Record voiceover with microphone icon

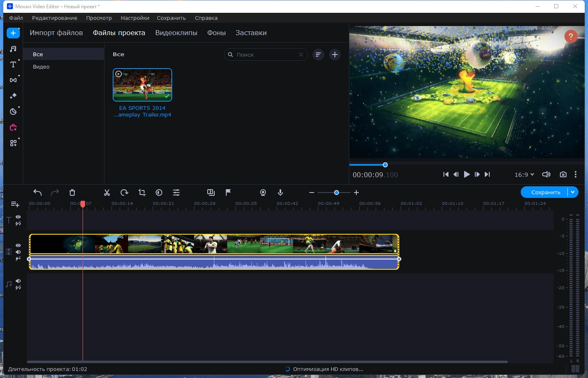(x=280, y=193)
